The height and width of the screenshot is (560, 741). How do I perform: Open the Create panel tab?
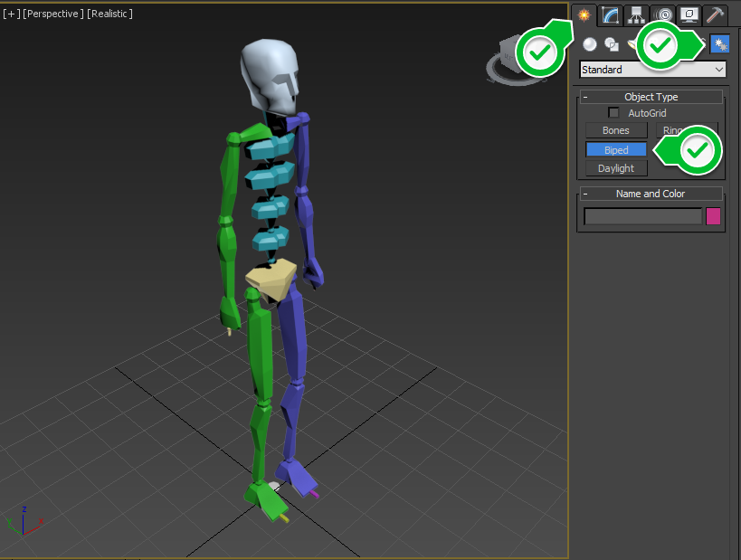(584, 15)
